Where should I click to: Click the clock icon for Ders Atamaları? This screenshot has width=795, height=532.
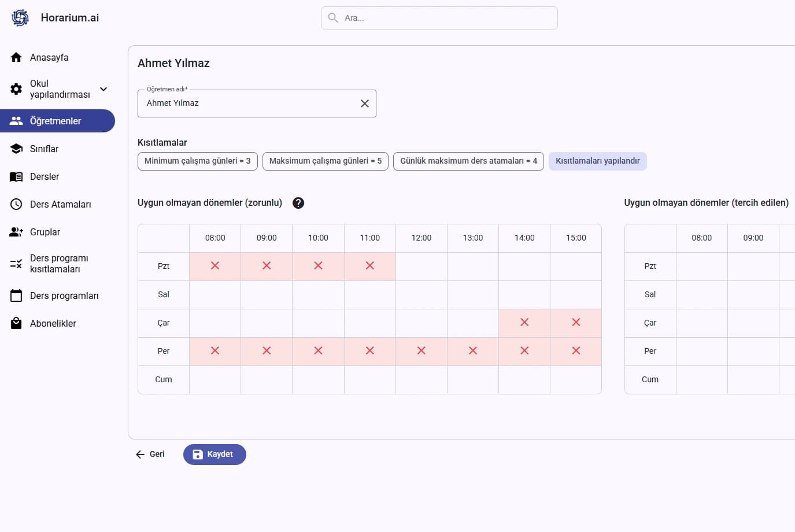16,204
